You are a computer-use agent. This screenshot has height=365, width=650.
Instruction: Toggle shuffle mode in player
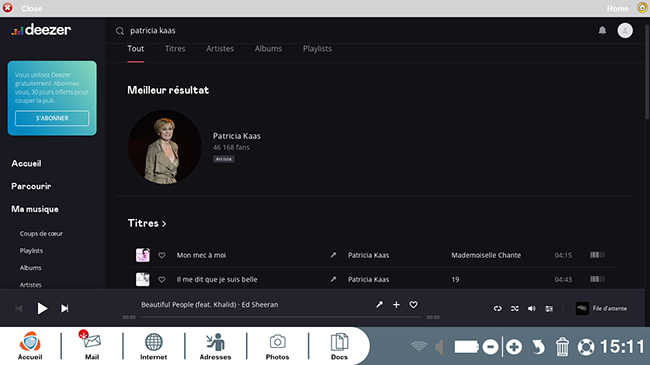pyautogui.click(x=514, y=308)
